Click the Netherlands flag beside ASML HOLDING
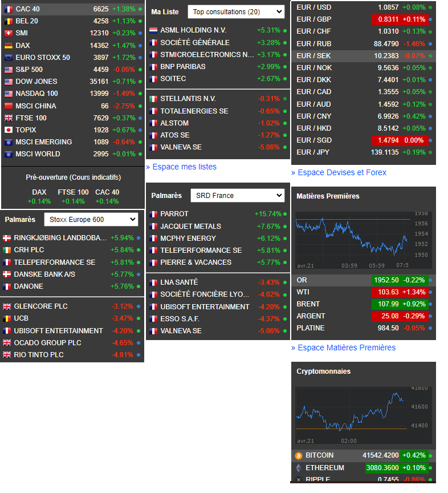This screenshot has width=448, height=493. pyautogui.click(x=153, y=30)
